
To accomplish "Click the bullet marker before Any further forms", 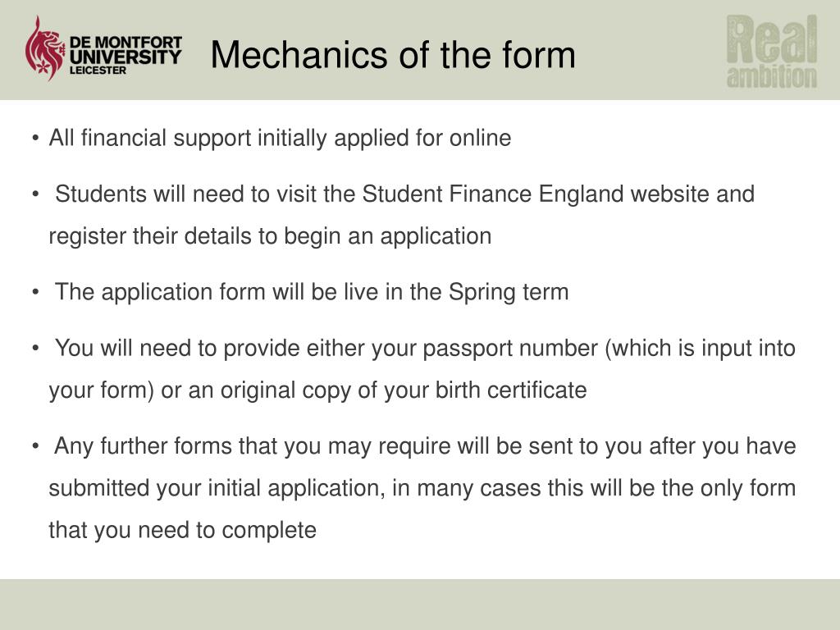I will pyautogui.click(x=35, y=446).
